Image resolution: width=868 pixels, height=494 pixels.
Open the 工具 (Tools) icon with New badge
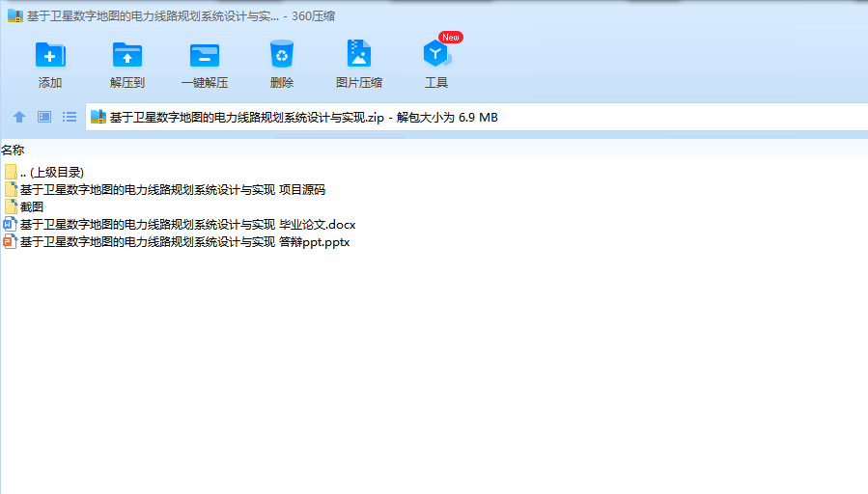(437, 54)
